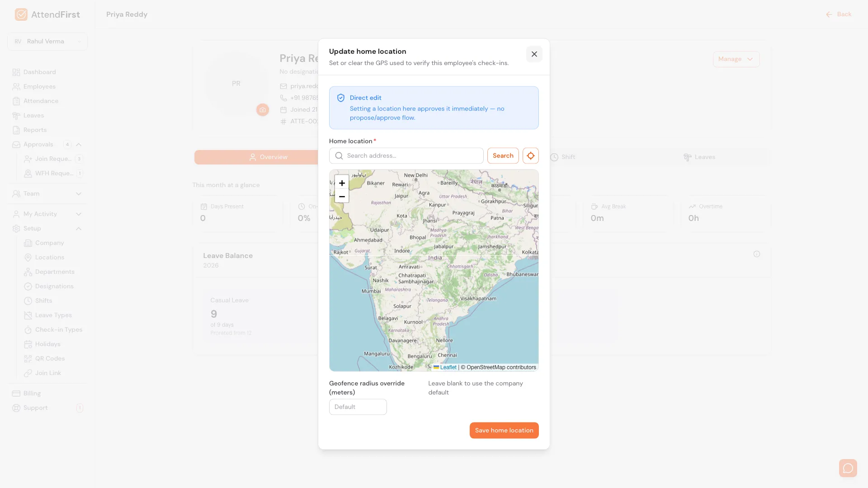
Task: Open Check-in Types under Setup
Action: pyautogui.click(x=53, y=330)
